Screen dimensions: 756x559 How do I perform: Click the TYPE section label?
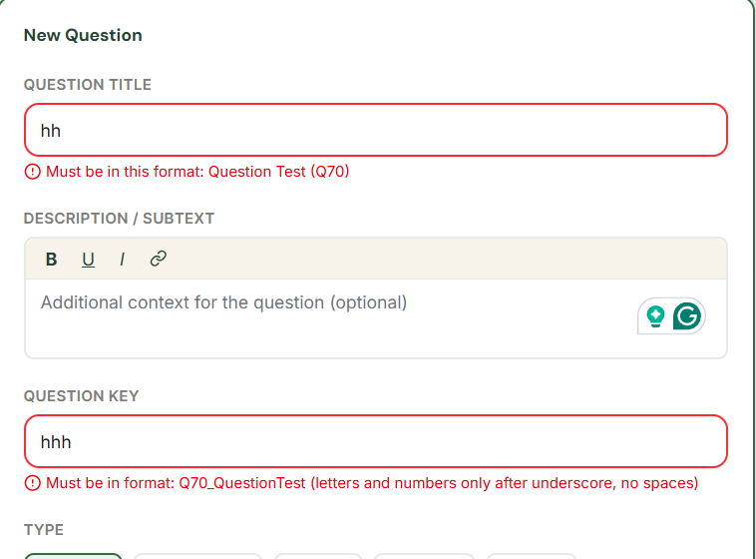pos(44,530)
